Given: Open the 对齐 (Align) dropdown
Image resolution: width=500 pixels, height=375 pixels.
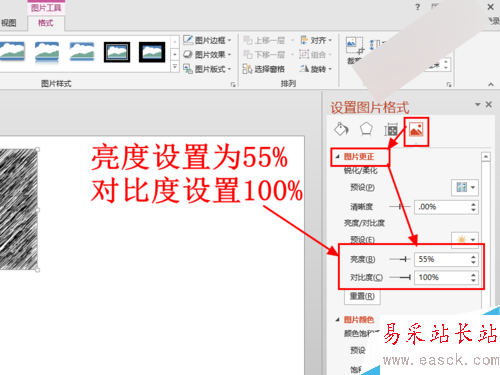Looking at the screenshot, I should click(316, 40).
